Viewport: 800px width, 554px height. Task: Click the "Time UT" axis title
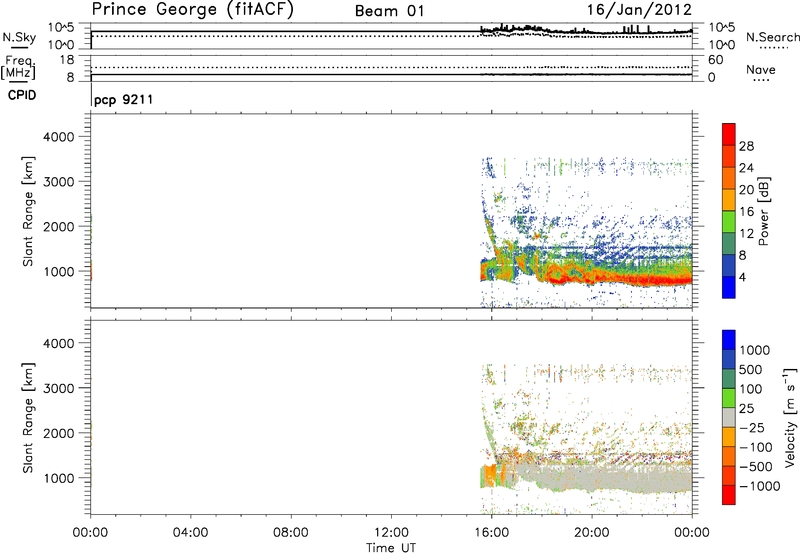tap(391, 547)
